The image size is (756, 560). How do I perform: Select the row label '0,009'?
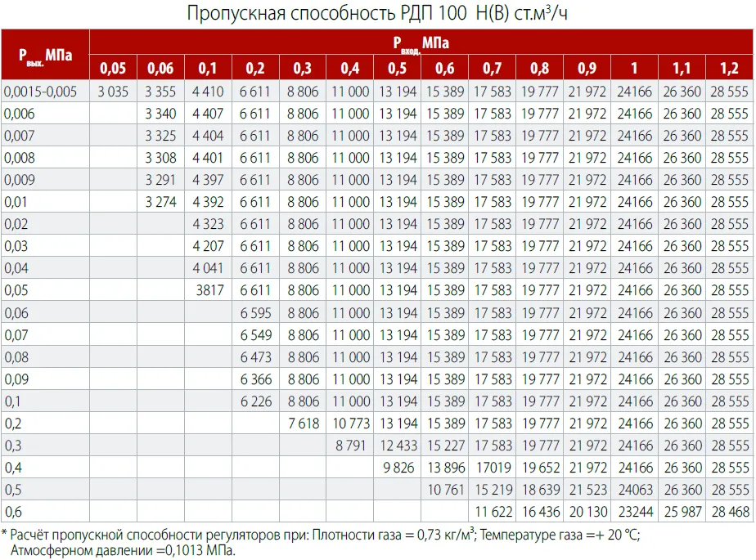(20, 180)
